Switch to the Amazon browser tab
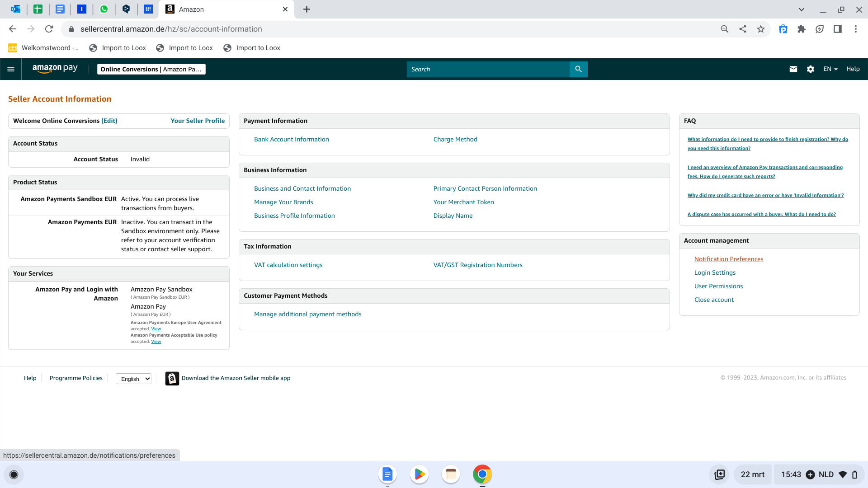 click(212, 9)
